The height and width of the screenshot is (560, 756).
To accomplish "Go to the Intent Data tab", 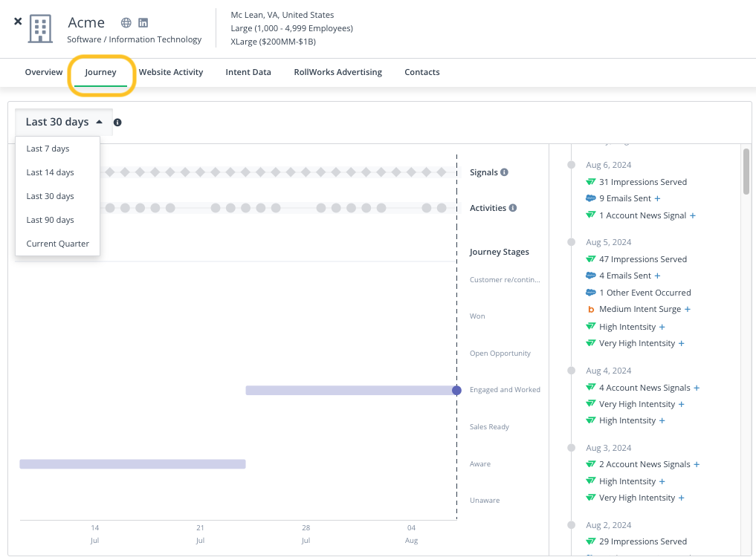I will point(248,72).
